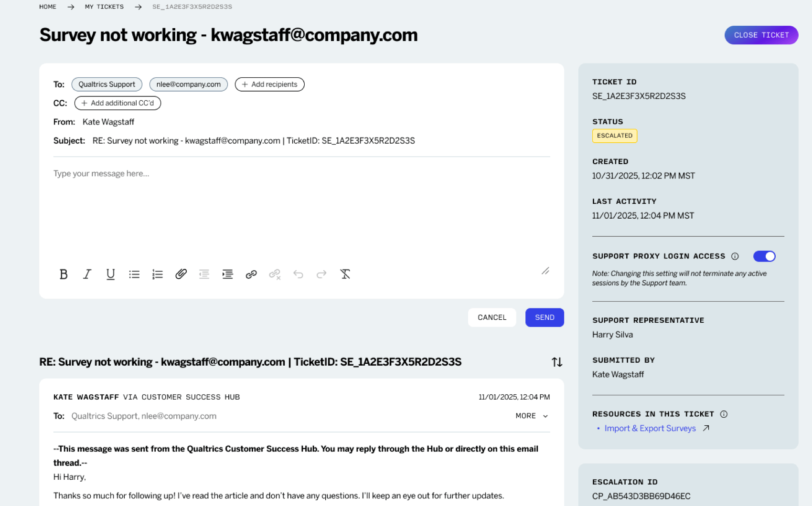Click the CLOSE TICKET button
The image size is (812, 506).
click(x=761, y=35)
